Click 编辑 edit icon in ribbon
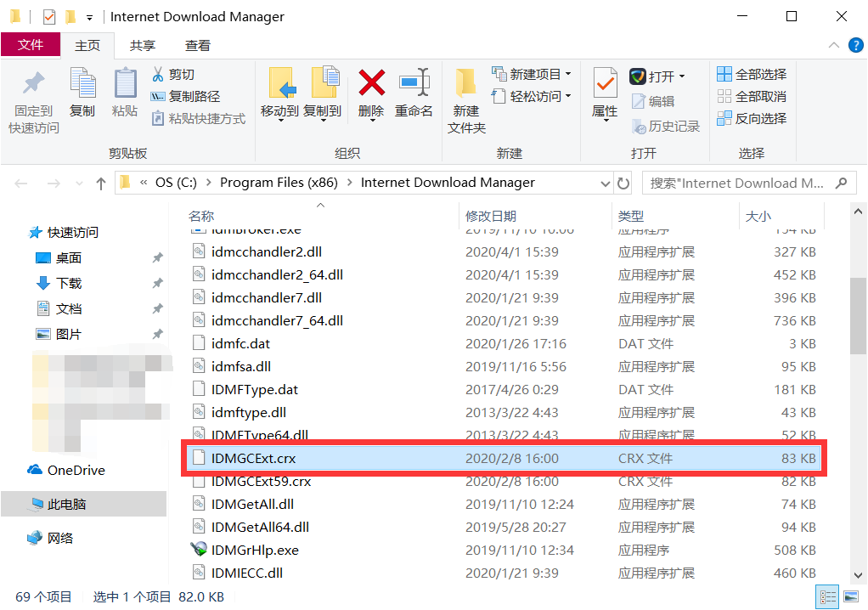The width and height of the screenshot is (868, 610). (653, 101)
